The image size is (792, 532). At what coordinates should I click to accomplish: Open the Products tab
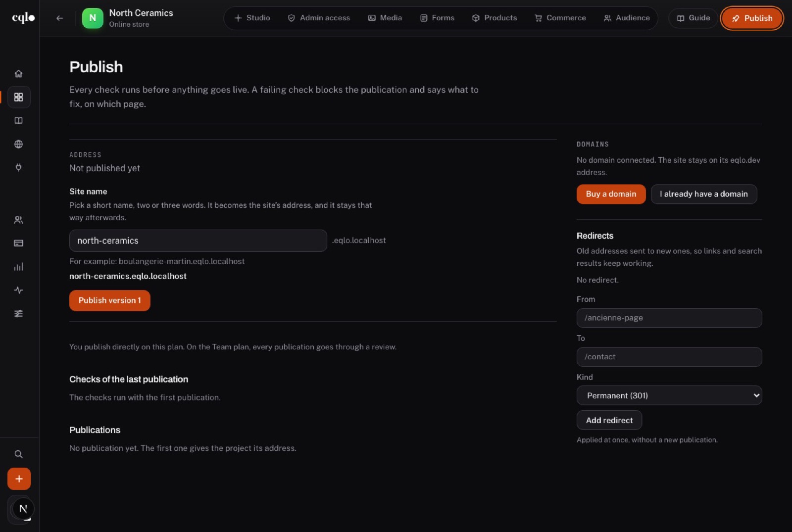point(495,18)
